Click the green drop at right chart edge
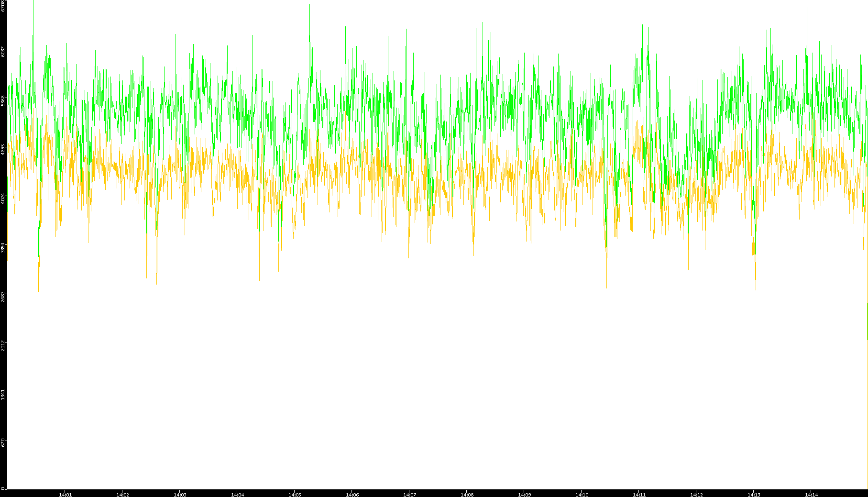The width and height of the screenshot is (868, 497). [867, 320]
